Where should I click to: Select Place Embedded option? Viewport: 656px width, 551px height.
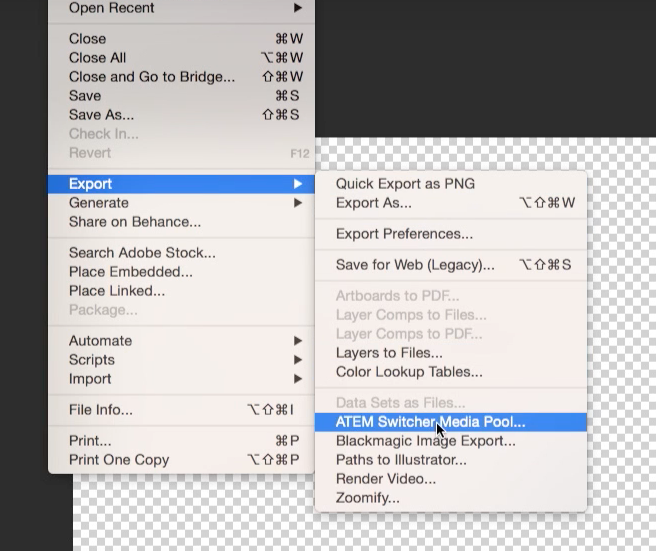(x=181, y=272)
